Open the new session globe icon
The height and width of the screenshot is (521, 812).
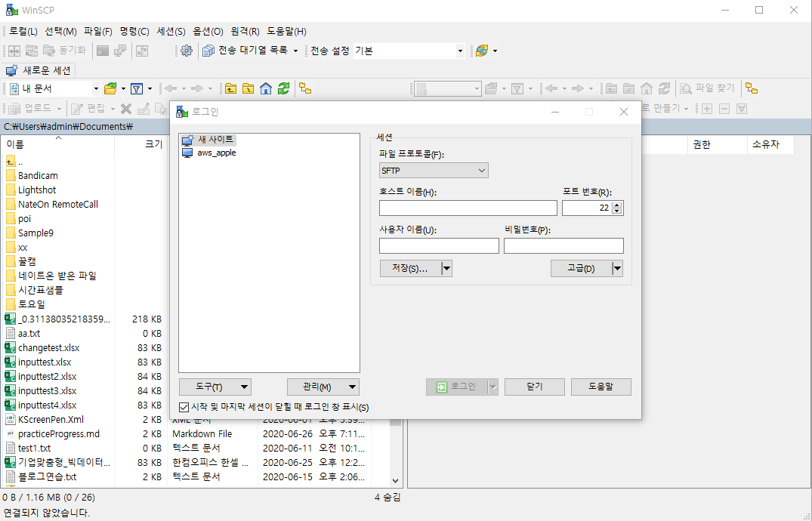pos(482,51)
